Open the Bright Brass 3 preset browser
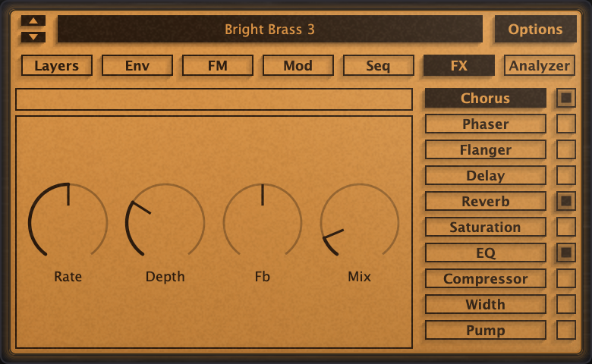592x364 pixels. tap(269, 29)
